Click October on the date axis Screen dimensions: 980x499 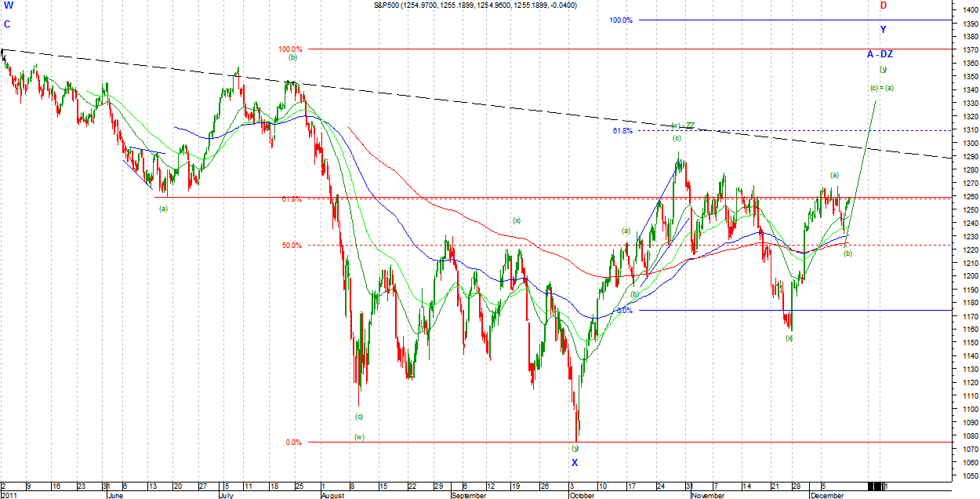click(582, 495)
